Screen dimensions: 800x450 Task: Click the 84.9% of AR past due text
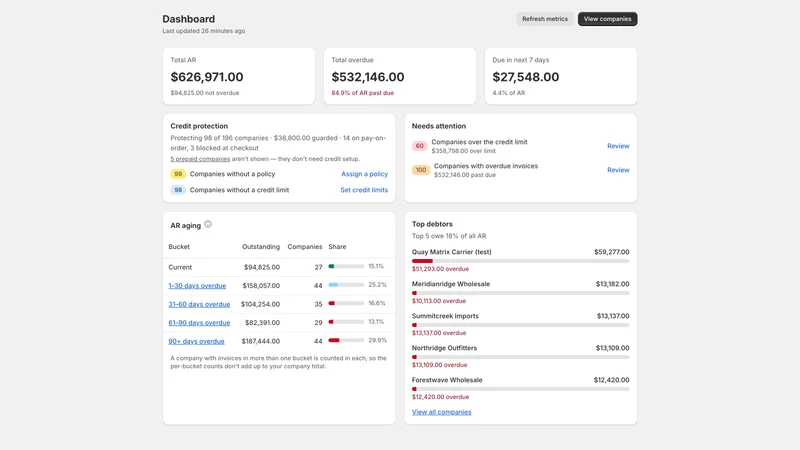[363, 93]
